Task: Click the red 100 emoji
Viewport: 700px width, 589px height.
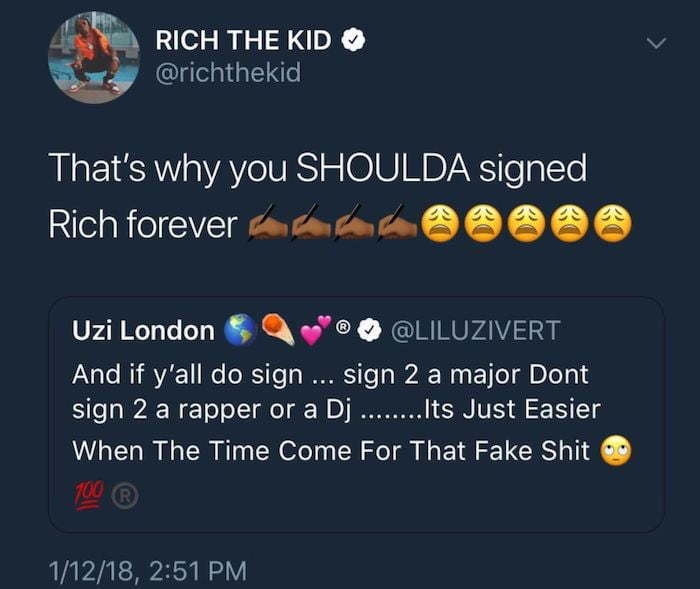Action: (90, 495)
